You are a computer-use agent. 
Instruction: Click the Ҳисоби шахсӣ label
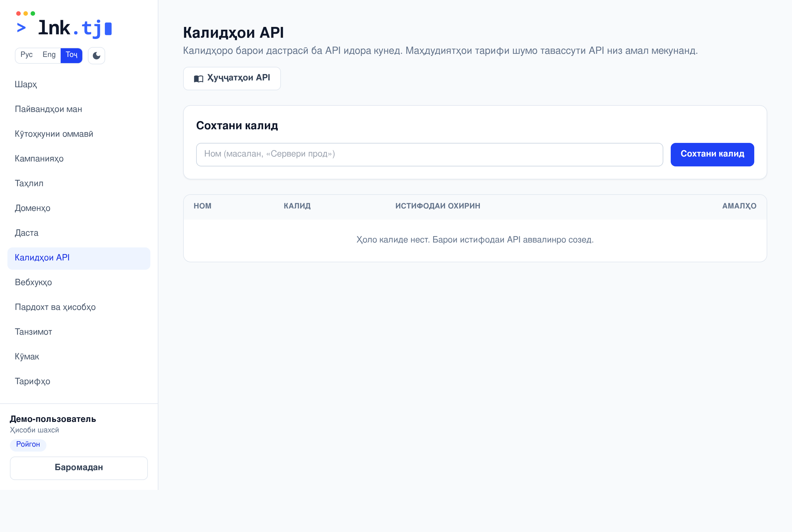[x=34, y=430]
